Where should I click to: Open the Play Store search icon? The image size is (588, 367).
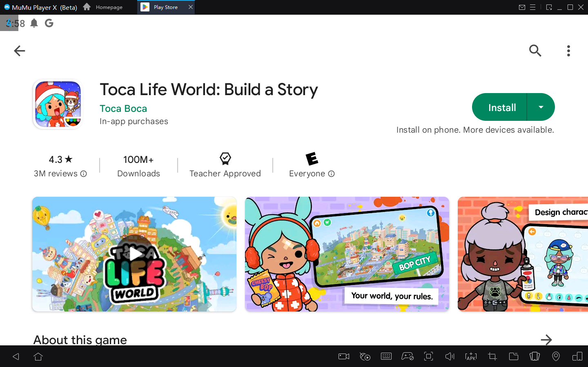pos(535,51)
